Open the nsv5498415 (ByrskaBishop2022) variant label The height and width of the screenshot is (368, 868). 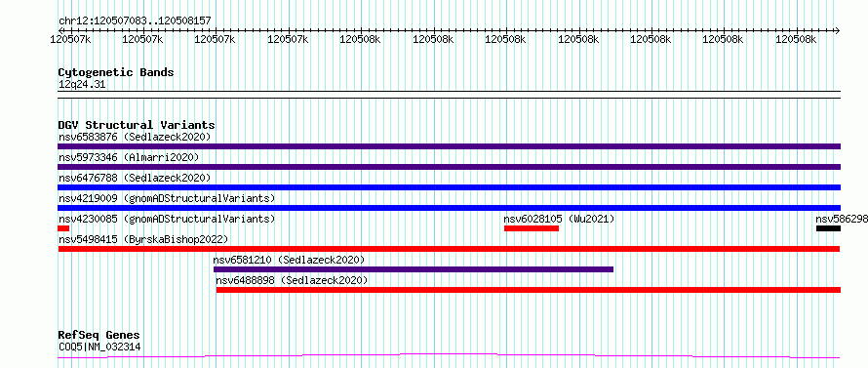point(143,239)
